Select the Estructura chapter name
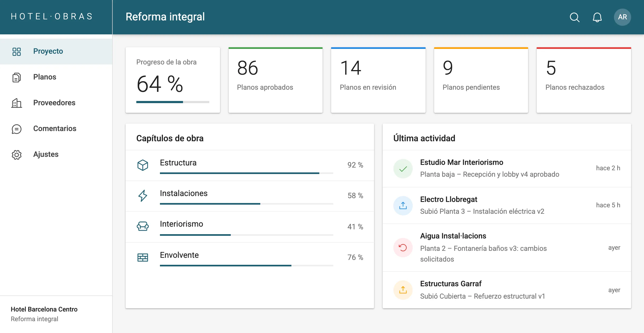This screenshot has width=644, height=333. click(178, 163)
